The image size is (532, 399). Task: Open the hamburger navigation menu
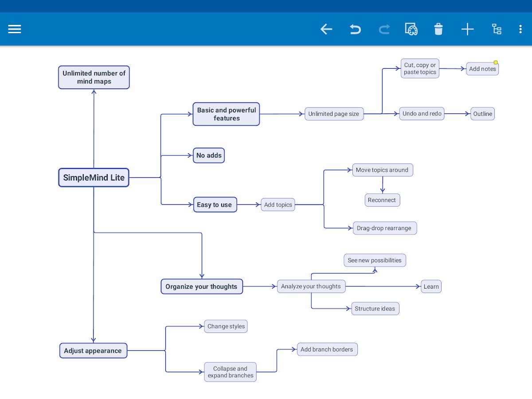[x=15, y=29]
